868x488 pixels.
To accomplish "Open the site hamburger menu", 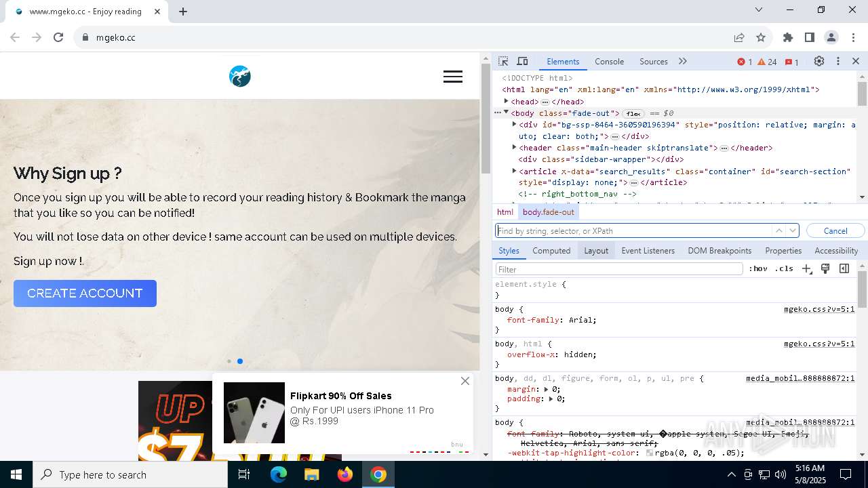I will (x=453, y=77).
